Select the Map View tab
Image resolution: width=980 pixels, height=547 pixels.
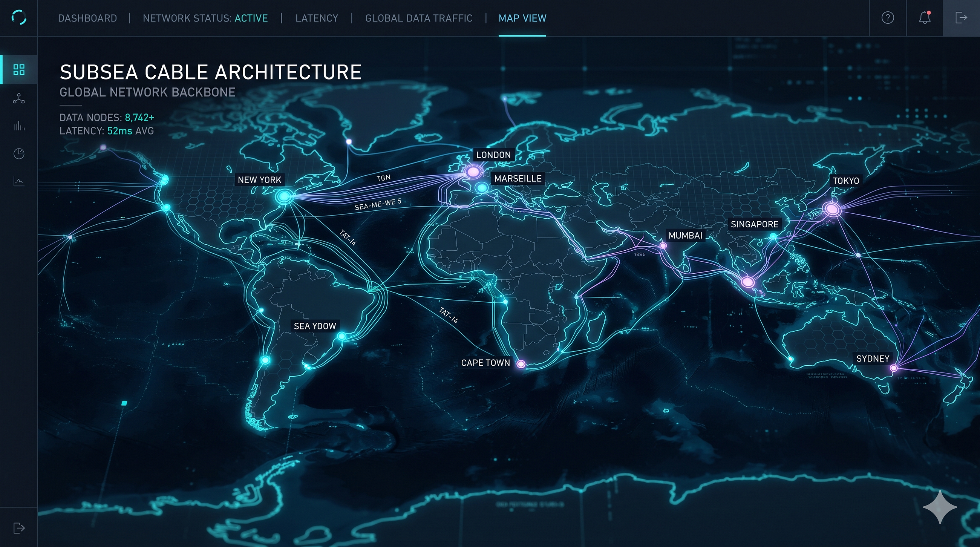[x=522, y=18]
